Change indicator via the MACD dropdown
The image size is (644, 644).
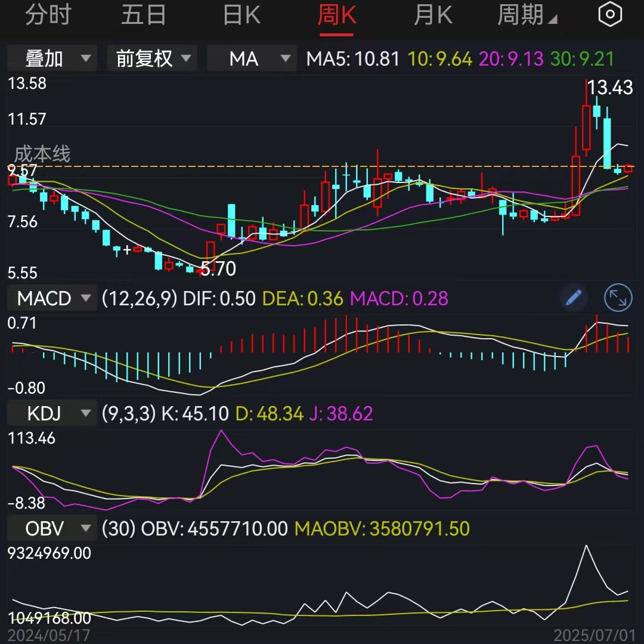point(51,298)
